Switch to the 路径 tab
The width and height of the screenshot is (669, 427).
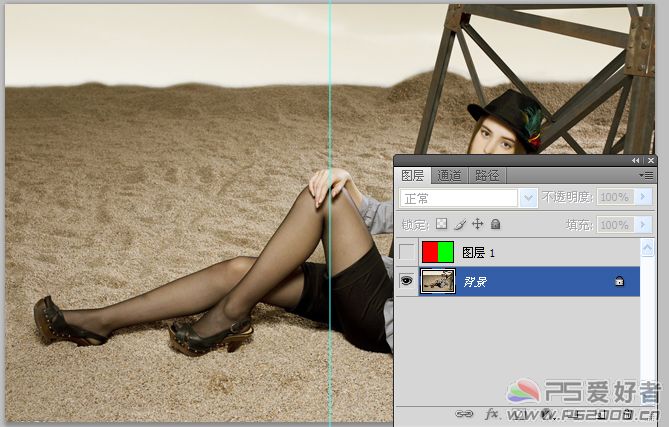pos(487,176)
